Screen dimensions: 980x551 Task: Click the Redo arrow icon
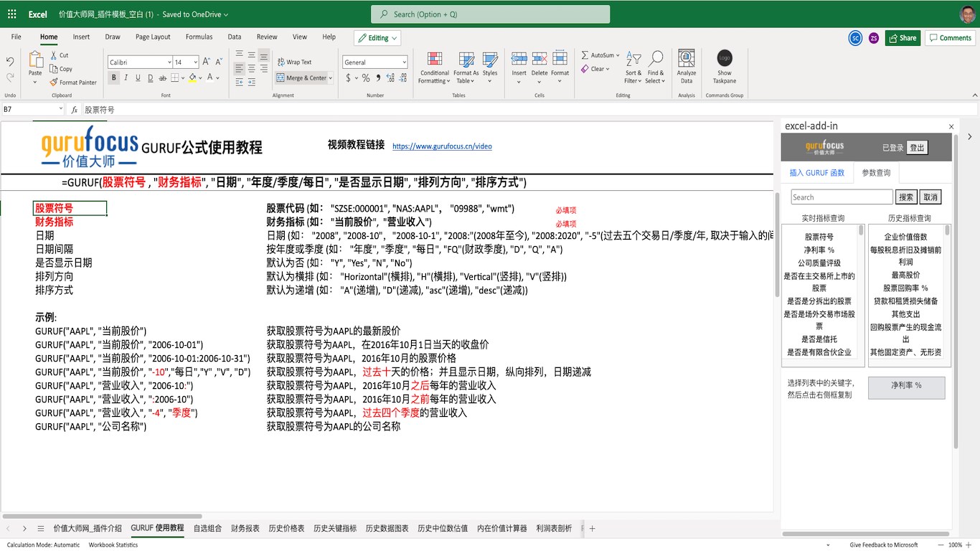10,77
